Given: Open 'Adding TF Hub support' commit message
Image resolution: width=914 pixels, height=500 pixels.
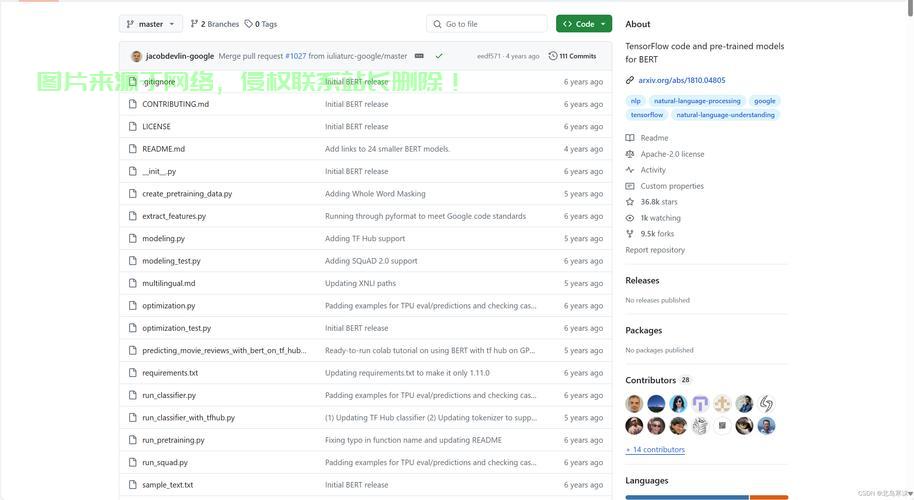Looking at the screenshot, I should [x=365, y=238].
